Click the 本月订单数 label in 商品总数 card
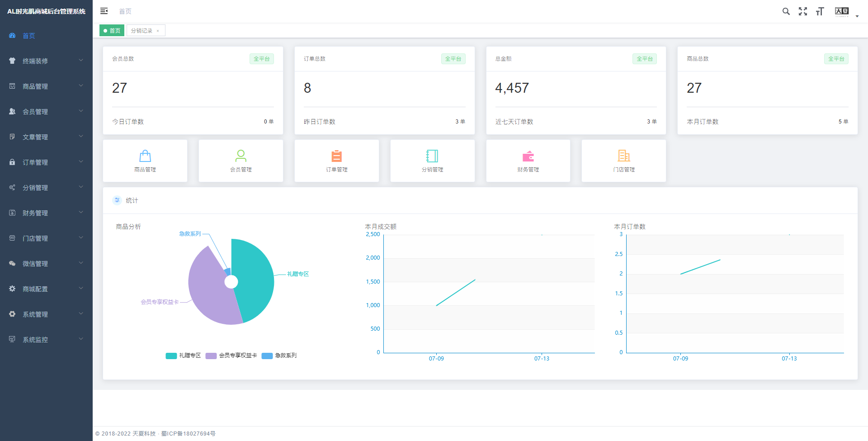Viewport: 868px width, 441px height. (x=703, y=122)
